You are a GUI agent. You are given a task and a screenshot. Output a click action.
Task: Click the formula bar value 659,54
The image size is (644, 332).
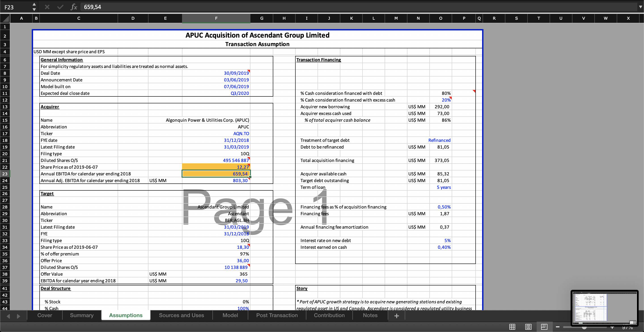pyautogui.click(x=93, y=7)
